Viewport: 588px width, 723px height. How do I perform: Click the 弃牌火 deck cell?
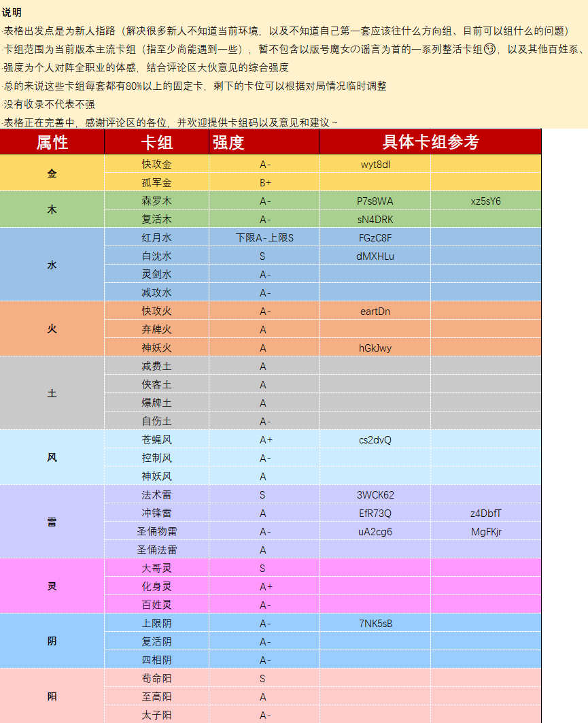pyautogui.click(x=156, y=329)
